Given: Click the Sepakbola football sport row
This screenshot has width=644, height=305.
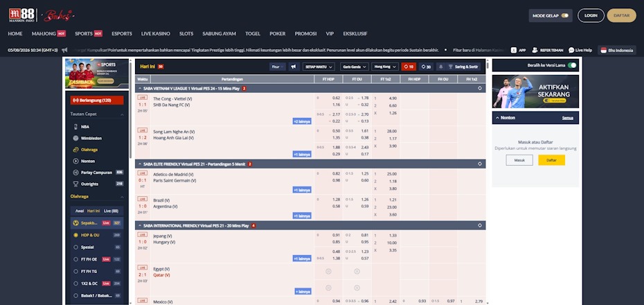Looking at the screenshot, I should [97, 223].
